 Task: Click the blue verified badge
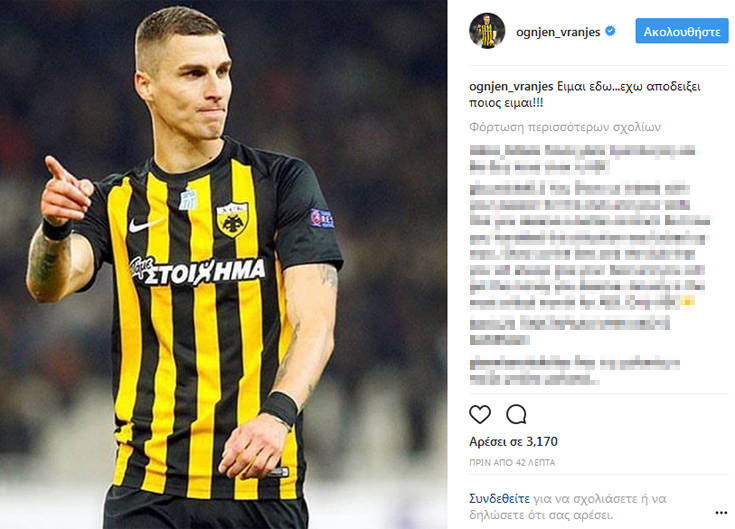coord(610,31)
